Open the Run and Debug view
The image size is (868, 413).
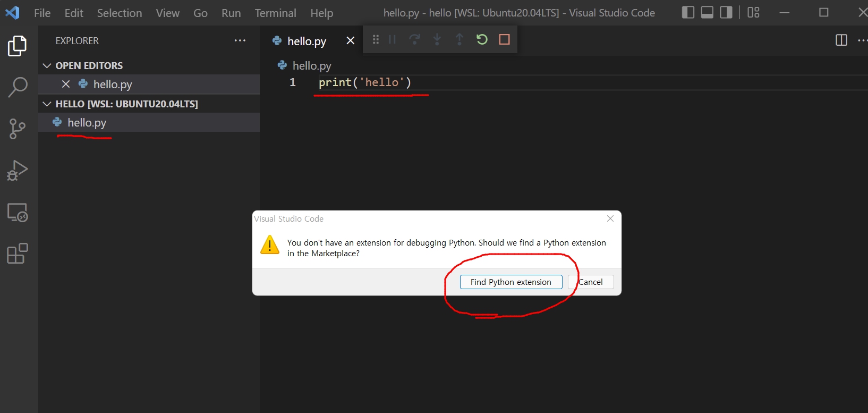(18, 171)
